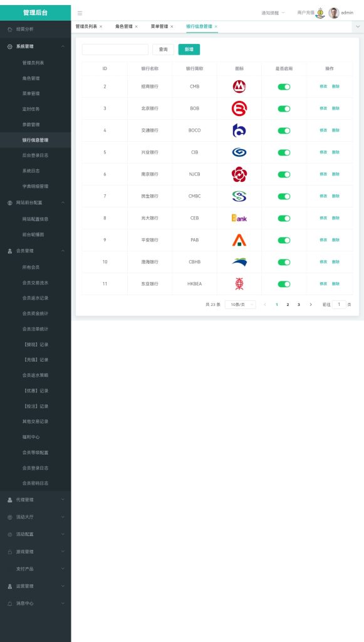Click the 网站前台配置 globe icon
Viewport: 364px width, 642px height.
pyautogui.click(x=10, y=203)
